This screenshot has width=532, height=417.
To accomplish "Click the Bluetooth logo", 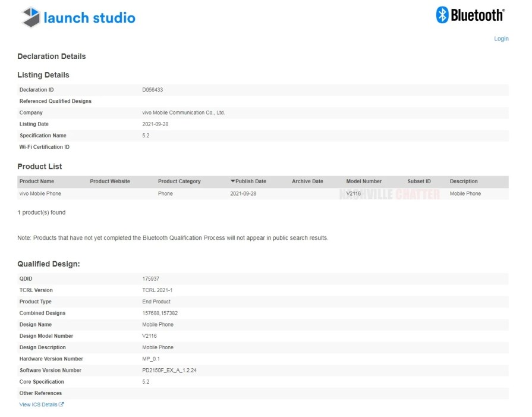I will tap(471, 15).
